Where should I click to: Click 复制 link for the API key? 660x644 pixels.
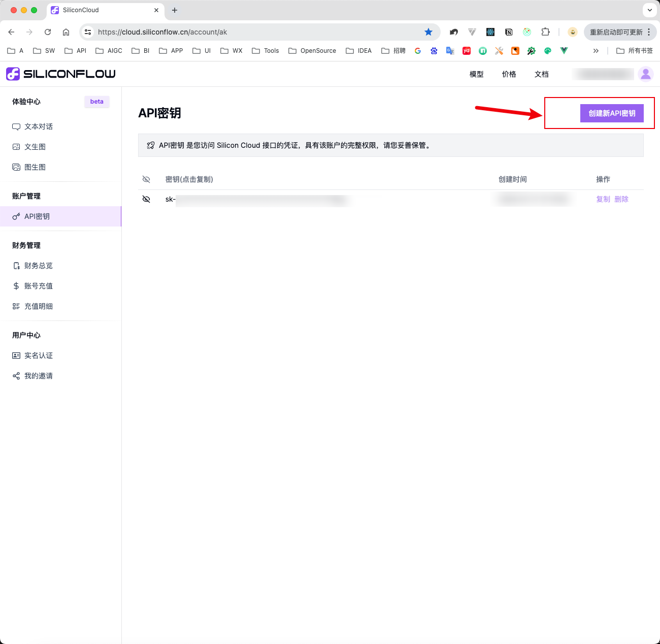pyautogui.click(x=603, y=199)
